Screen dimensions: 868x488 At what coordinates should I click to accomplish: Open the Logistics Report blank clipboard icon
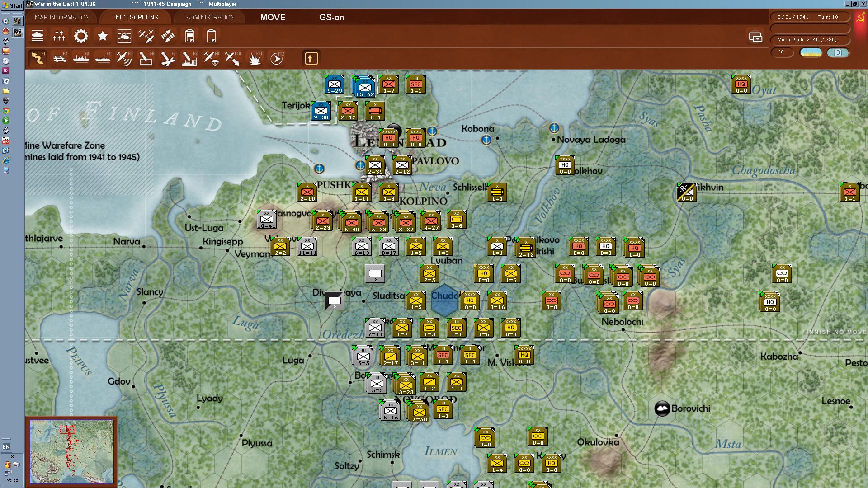click(x=211, y=36)
